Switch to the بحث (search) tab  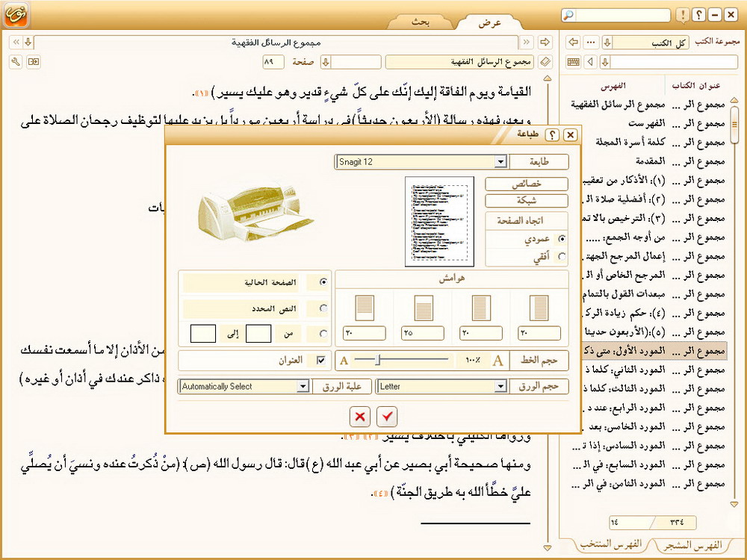click(420, 22)
